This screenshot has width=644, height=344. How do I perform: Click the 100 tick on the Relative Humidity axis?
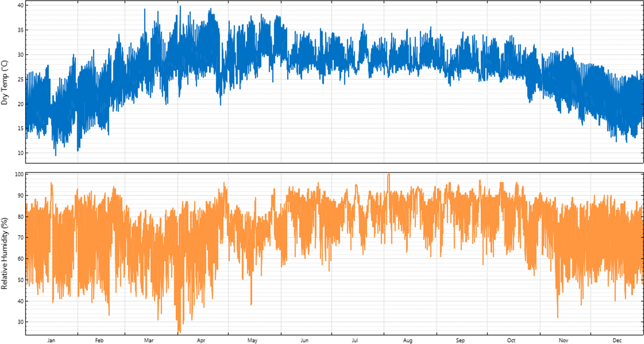coord(19,175)
